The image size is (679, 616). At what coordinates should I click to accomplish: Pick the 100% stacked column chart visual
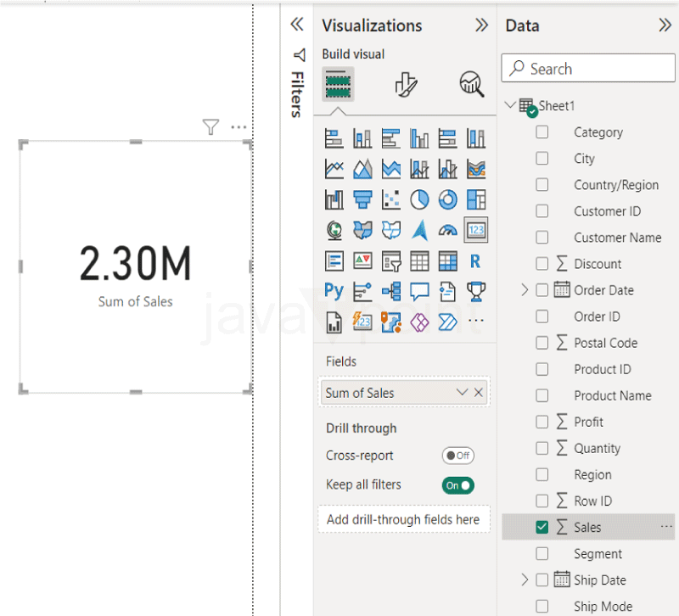coord(476,139)
